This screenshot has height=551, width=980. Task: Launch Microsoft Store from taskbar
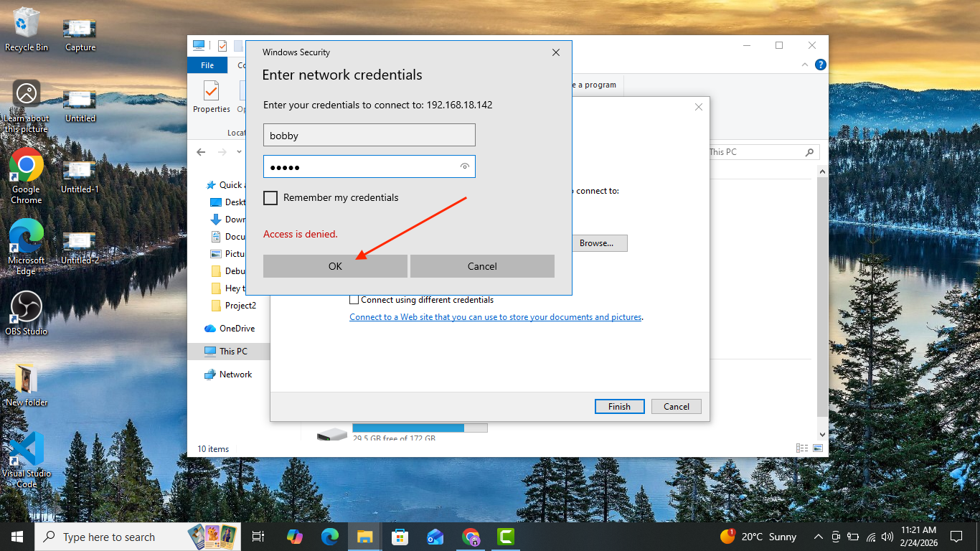400,537
